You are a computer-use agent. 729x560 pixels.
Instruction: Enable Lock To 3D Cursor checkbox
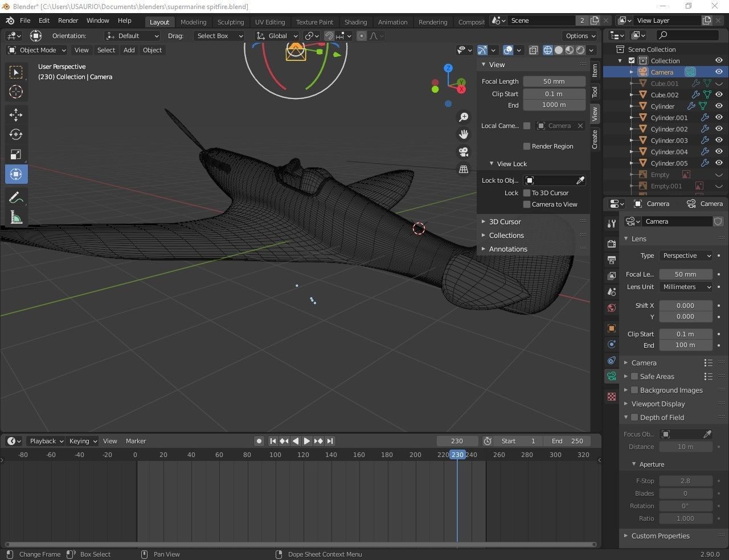click(x=527, y=193)
